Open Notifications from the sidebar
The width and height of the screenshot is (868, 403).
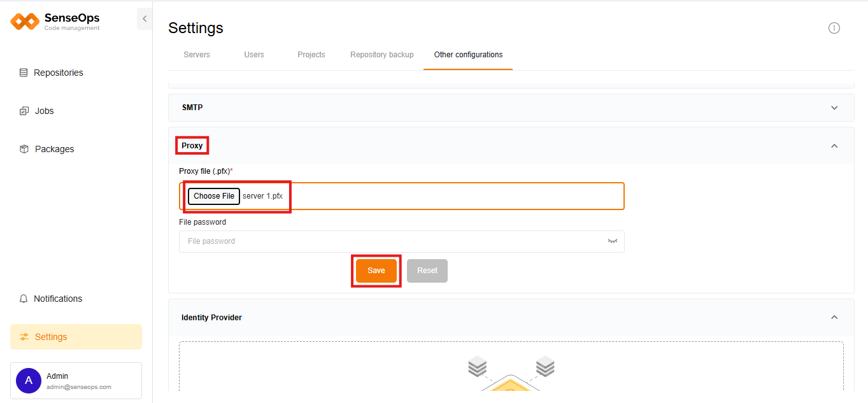click(57, 298)
